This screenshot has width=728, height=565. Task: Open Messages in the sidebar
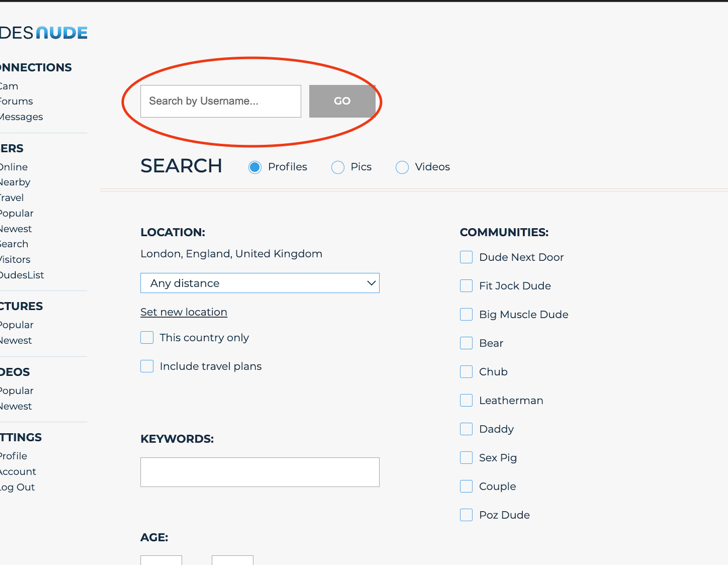tap(21, 117)
